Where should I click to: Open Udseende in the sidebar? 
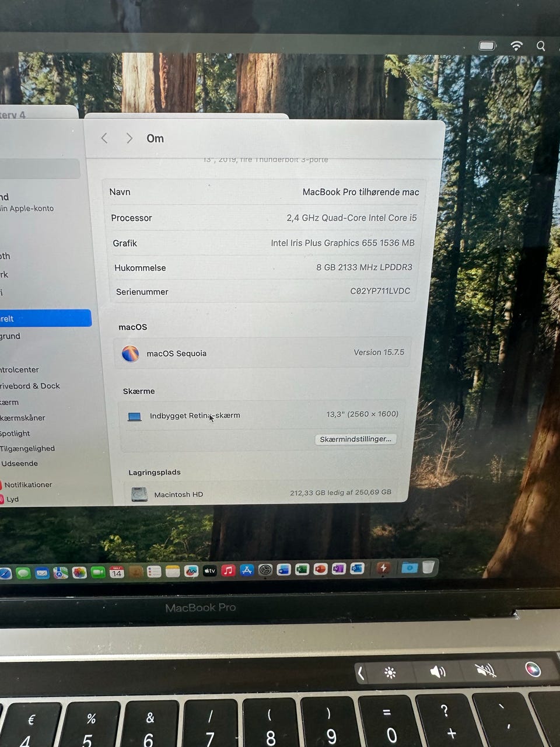19,463
